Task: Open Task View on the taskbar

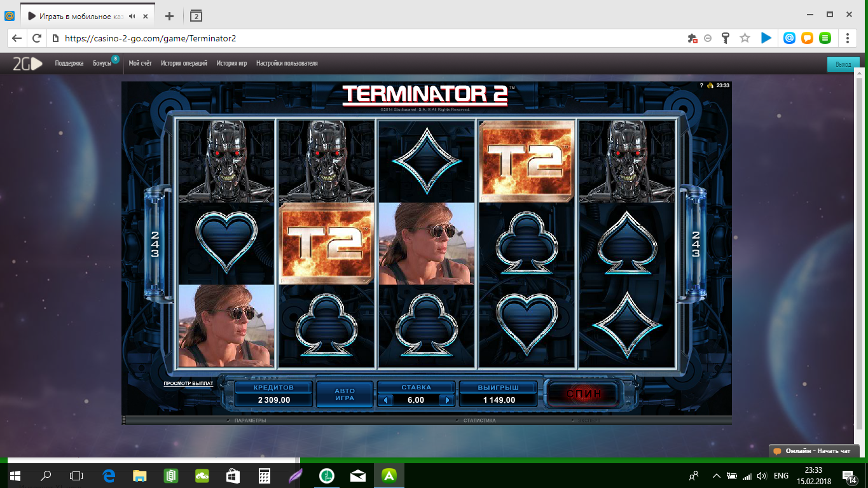Action: [76, 475]
